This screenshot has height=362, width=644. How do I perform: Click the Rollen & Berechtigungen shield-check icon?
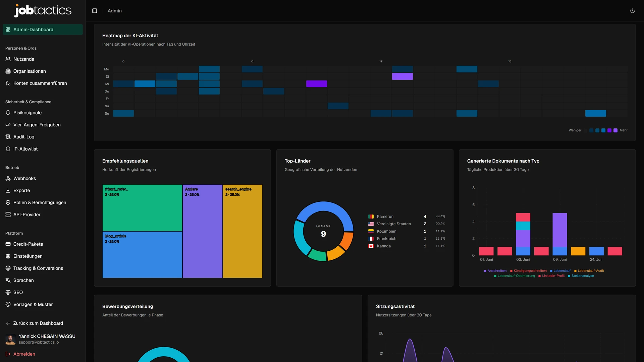click(8, 202)
